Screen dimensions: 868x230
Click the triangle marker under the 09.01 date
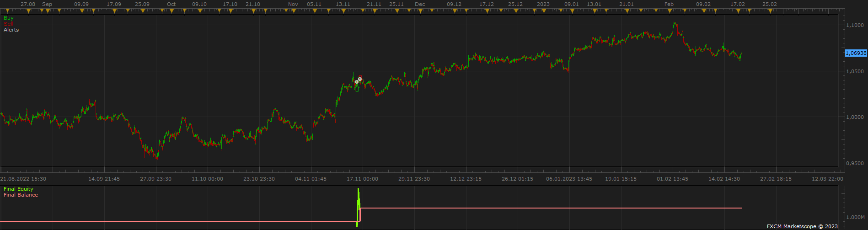[572, 11]
